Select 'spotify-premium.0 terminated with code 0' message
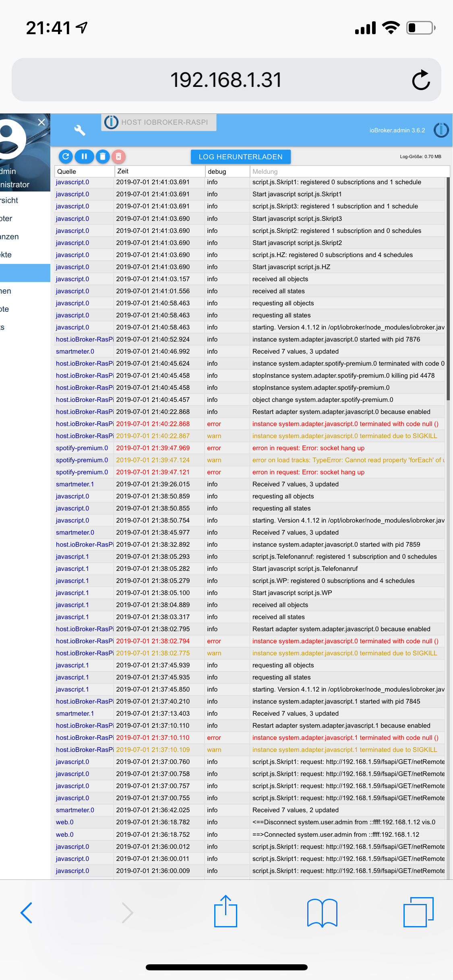Screen dimensions: 453x980 click(348, 364)
